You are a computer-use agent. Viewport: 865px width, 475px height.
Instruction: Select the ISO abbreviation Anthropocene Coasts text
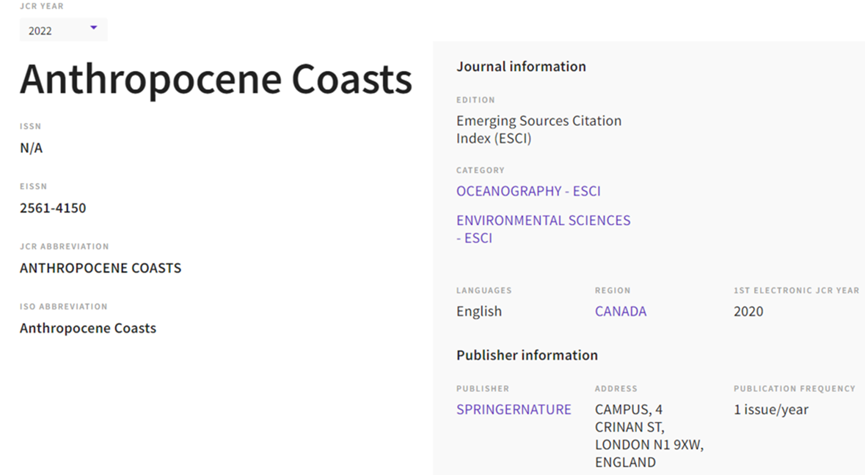click(x=88, y=328)
